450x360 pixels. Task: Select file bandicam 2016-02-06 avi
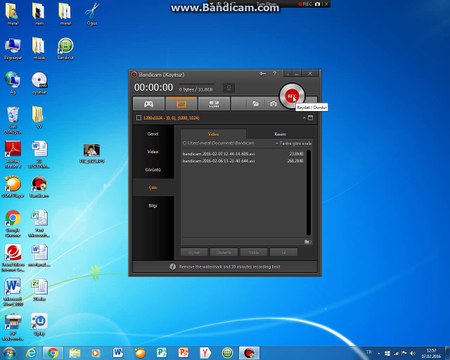tap(243, 161)
